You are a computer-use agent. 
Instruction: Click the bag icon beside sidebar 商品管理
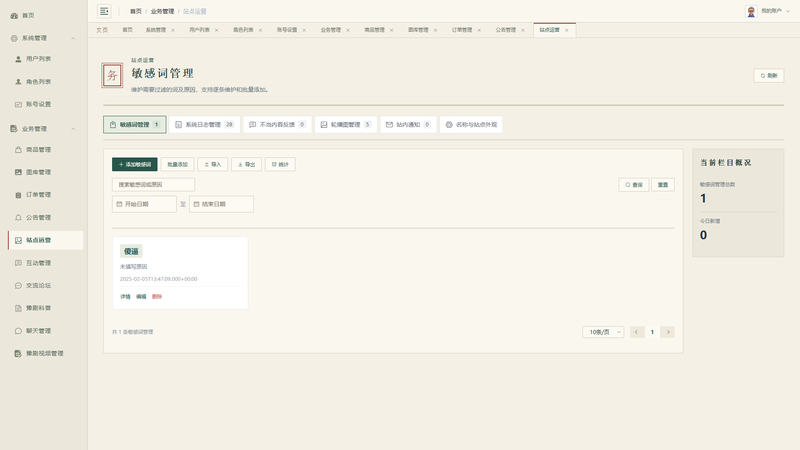(18, 150)
